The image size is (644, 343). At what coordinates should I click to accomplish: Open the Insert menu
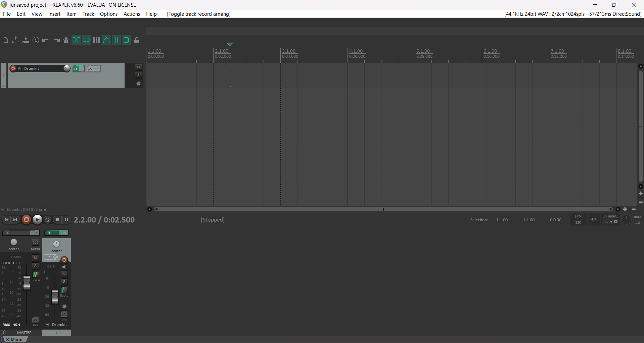point(54,14)
